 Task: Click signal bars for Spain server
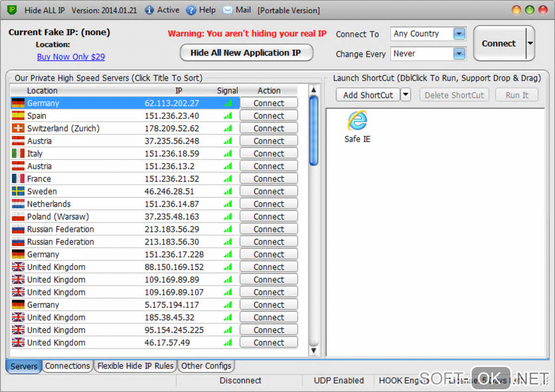click(x=228, y=116)
